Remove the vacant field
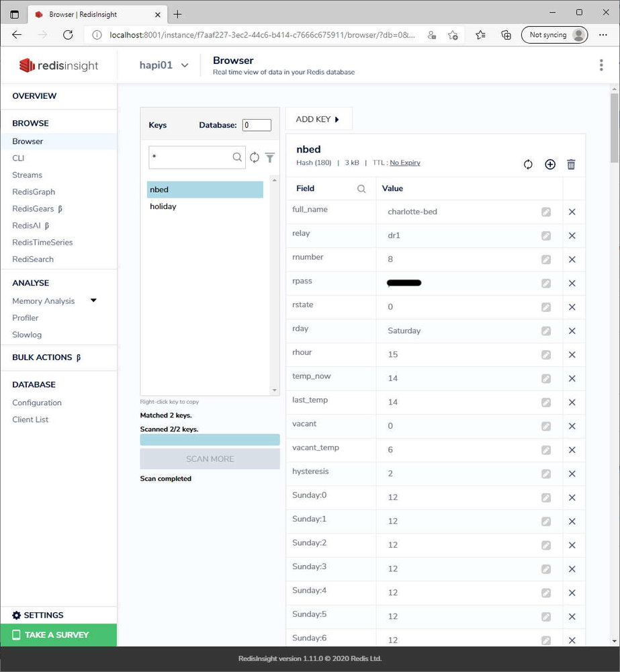Image resolution: width=620 pixels, height=672 pixels. click(x=572, y=426)
